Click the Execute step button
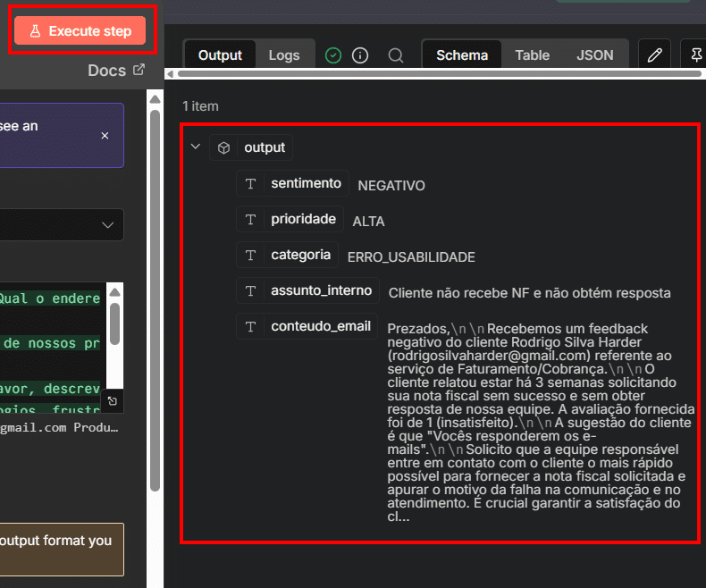 (x=80, y=30)
